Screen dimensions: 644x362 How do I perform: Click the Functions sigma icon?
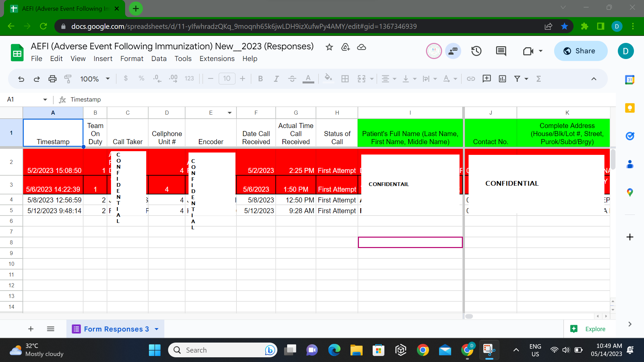coord(539,79)
